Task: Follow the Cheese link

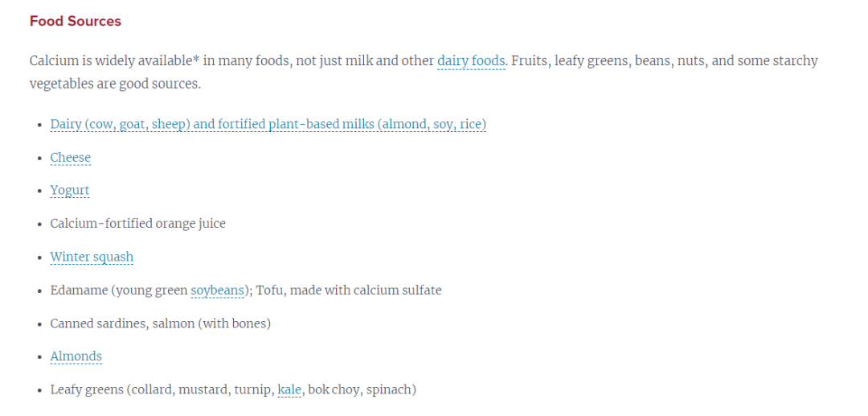Action: tap(70, 158)
